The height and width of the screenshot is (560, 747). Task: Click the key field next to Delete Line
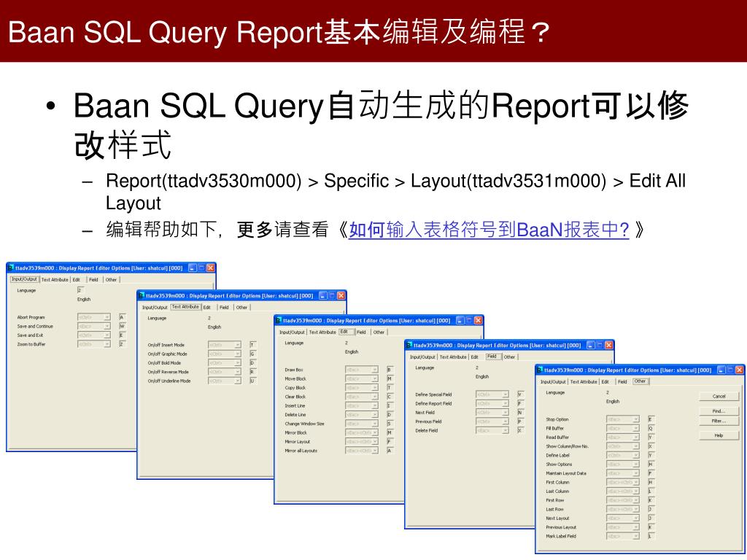tap(390, 415)
